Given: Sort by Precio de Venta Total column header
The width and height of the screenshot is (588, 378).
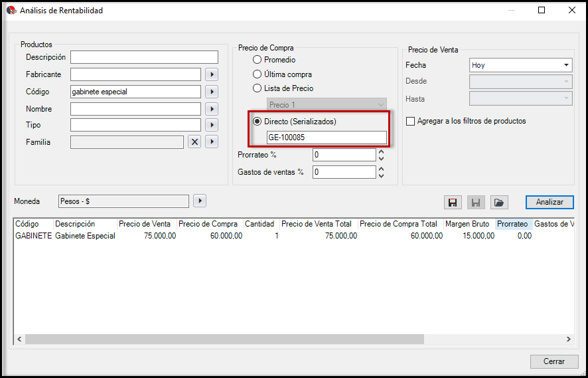Looking at the screenshot, I should coord(319,224).
